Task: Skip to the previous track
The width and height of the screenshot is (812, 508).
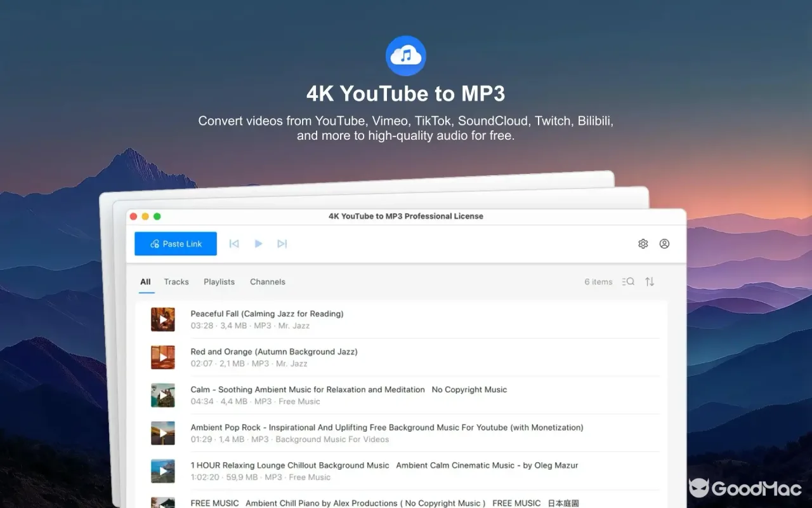Action: [x=234, y=244]
